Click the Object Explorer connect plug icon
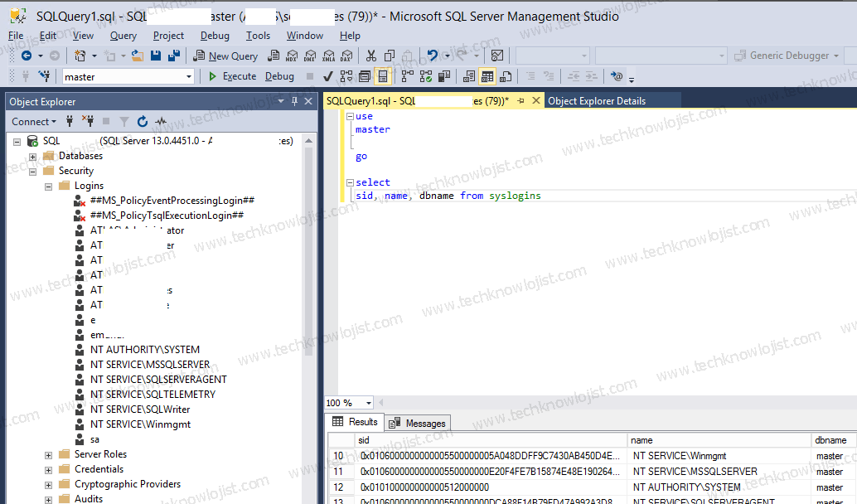Image resolution: width=857 pixels, height=504 pixels. [x=70, y=121]
